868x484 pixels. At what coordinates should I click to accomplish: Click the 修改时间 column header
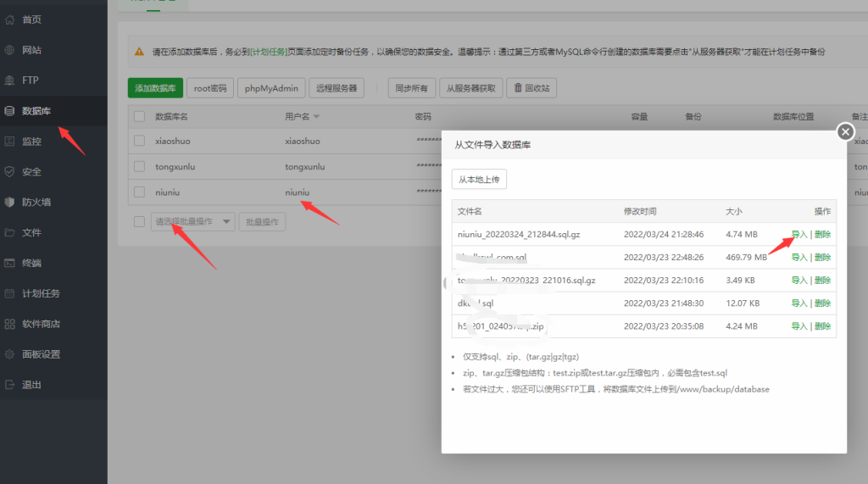(640, 212)
